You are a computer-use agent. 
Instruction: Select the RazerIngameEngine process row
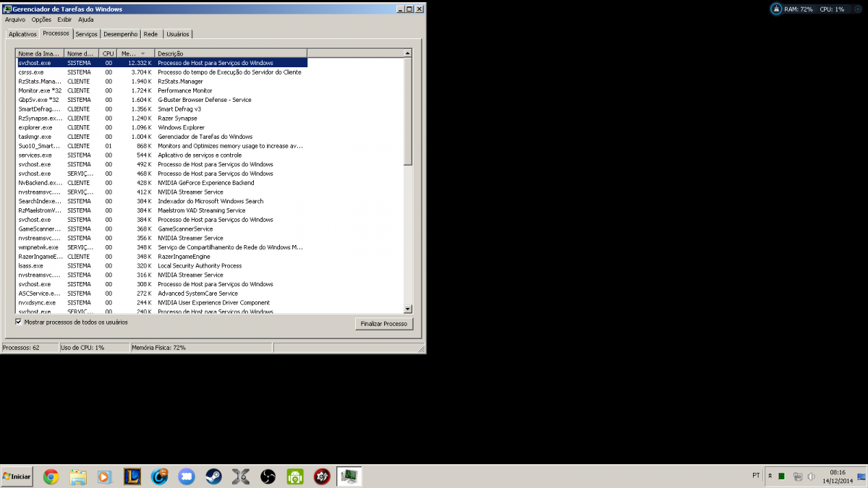click(x=162, y=257)
